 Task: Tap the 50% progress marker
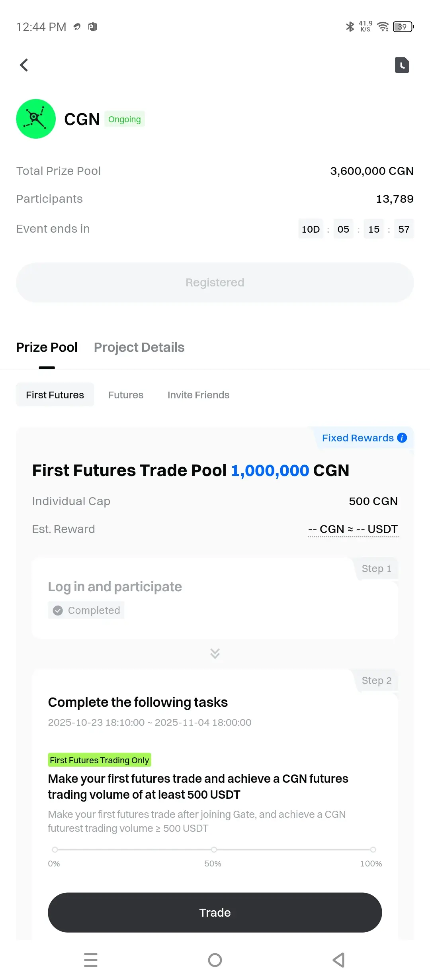click(x=214, y=849)
